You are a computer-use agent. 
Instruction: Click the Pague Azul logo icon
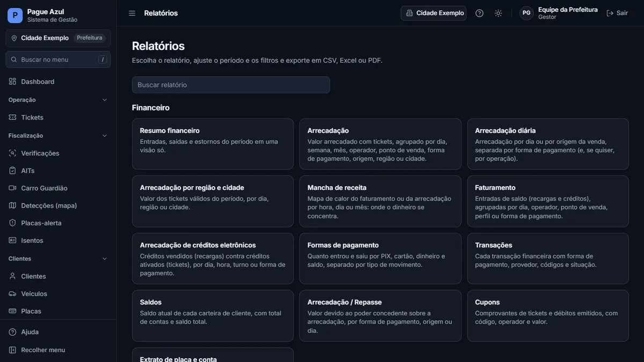[x=15, y=16]
